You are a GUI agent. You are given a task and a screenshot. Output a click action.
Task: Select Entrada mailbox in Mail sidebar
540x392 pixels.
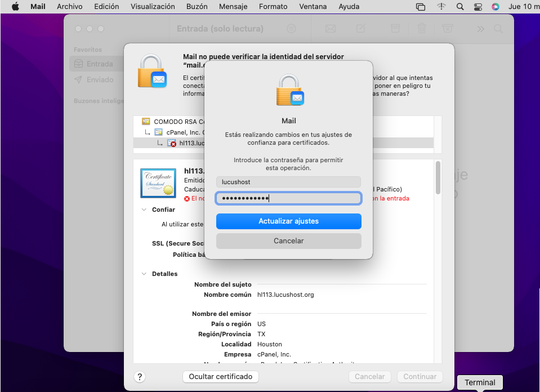pyautogui.click(x=96, y=64)
